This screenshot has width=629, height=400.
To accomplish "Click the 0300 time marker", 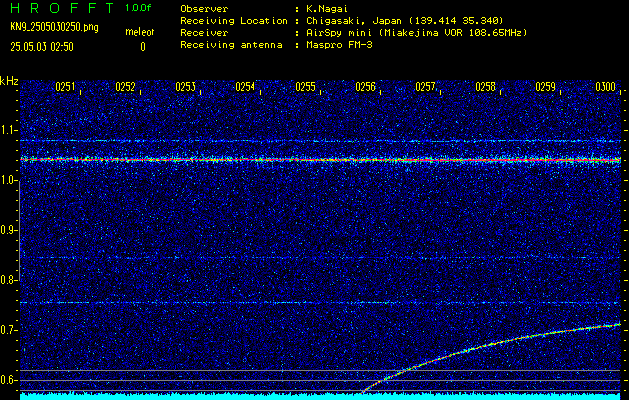I will point(605,87).
